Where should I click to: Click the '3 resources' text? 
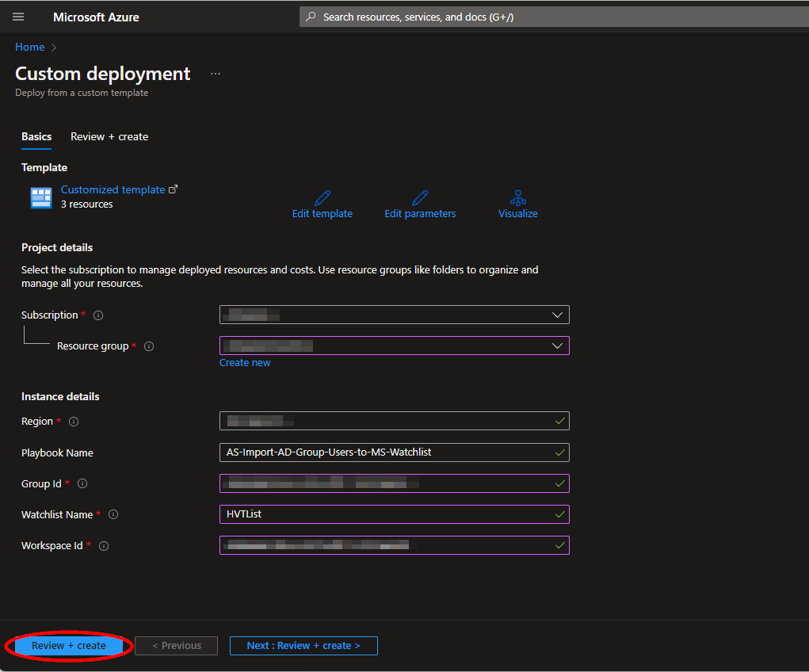tap(86, 204)
